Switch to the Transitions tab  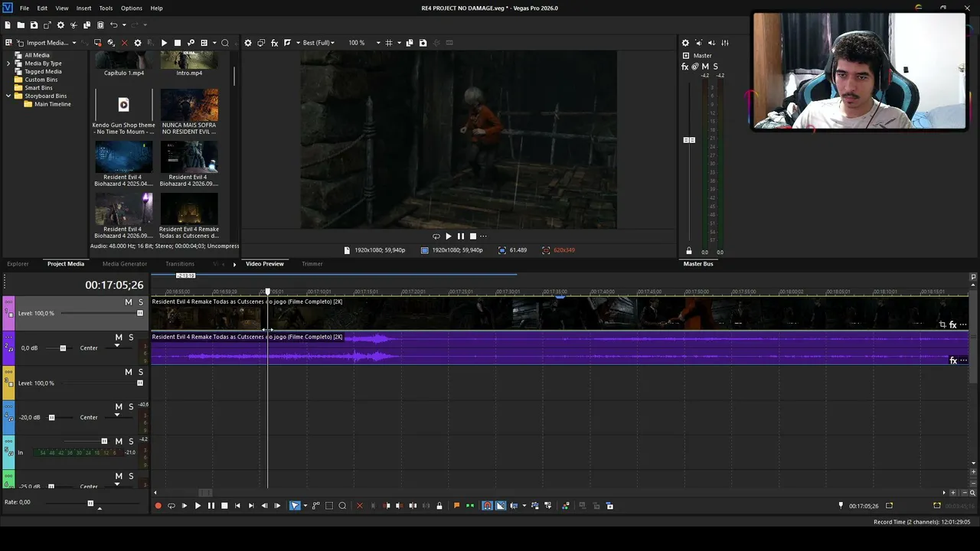[180, 264]
